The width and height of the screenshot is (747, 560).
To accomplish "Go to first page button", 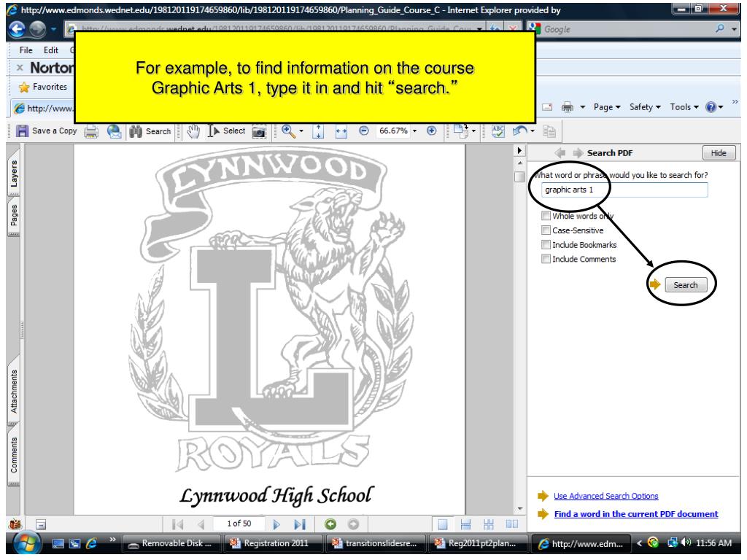I will coord(178,524).
